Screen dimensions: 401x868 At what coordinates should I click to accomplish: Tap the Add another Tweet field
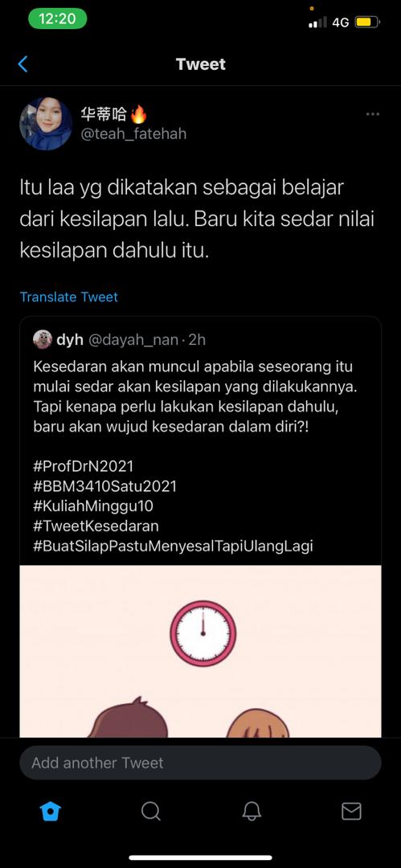click(x=201, y=763)
